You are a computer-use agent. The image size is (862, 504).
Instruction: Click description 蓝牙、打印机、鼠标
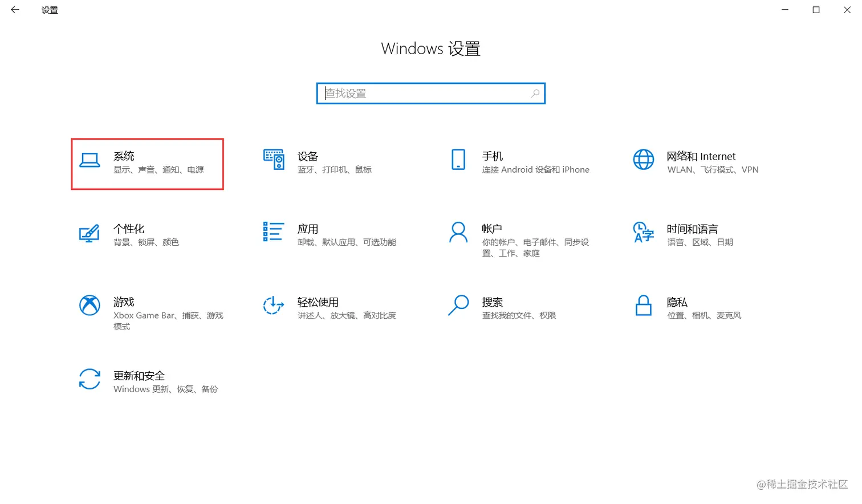335,170
